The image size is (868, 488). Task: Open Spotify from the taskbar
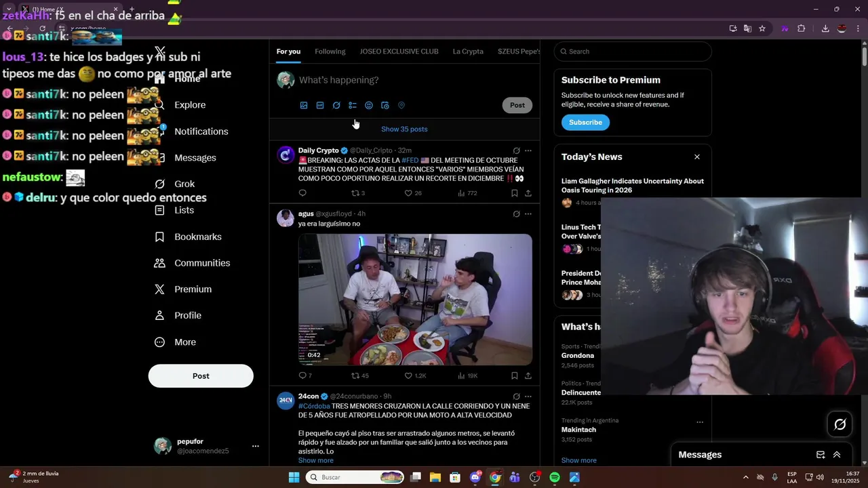(x=555, y=477)
